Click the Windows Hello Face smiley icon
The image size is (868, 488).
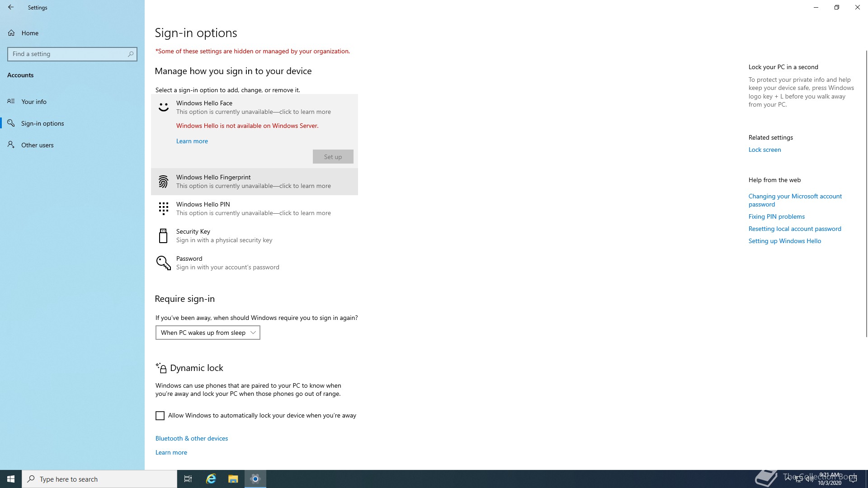[x=163, y=108]
